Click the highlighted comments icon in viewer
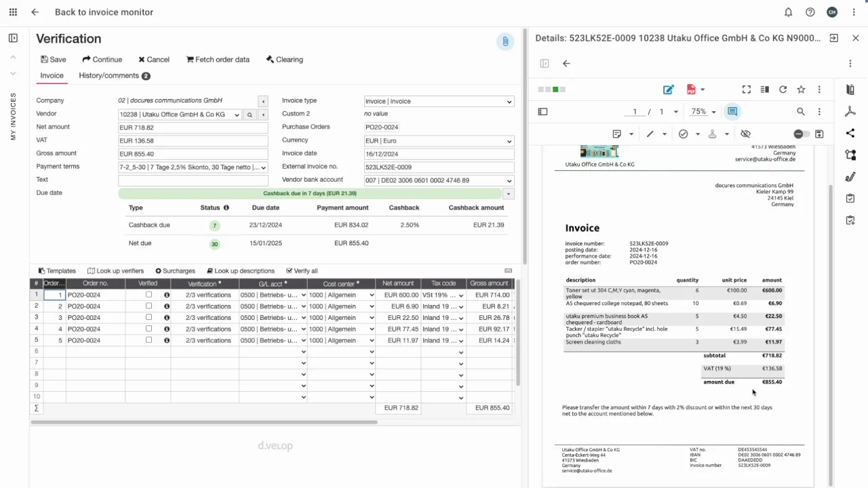Screen dimensions: 868x488 coord(732,112)
